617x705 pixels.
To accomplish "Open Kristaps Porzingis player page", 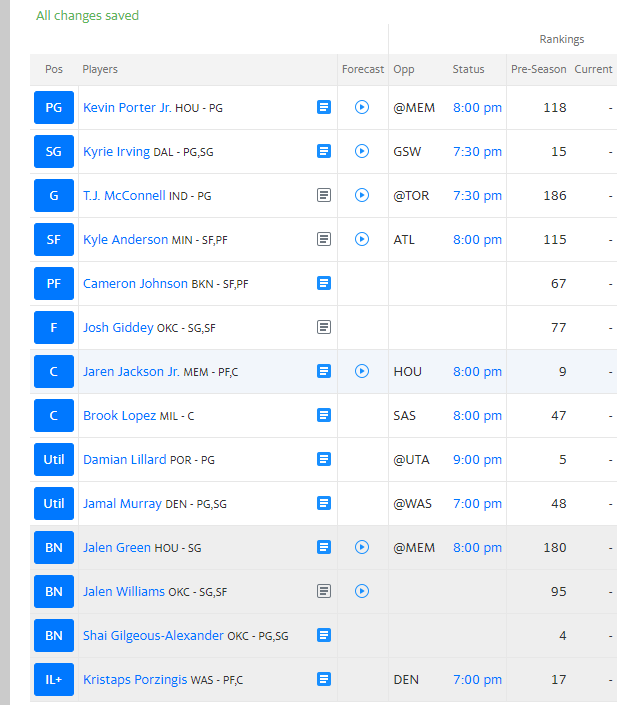I will coord(135,680).
